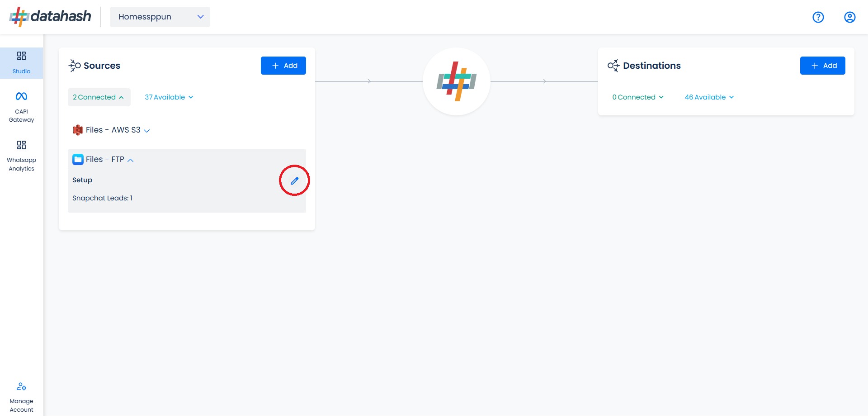Viewport: 868px width, 418px height.
Task: Open Whatsapp Analytics in sidebar
Action: (x=21, y=156)
